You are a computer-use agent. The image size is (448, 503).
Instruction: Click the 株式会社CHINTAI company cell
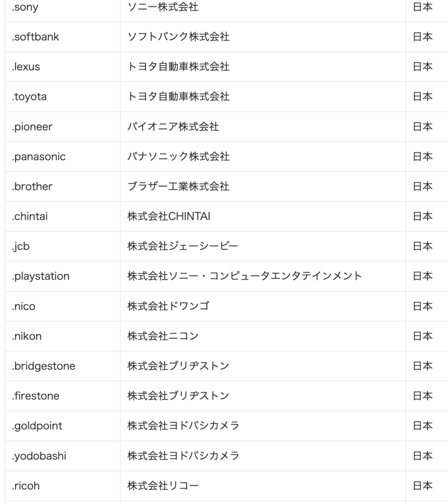pyautogui.click(x=168, y=216)
